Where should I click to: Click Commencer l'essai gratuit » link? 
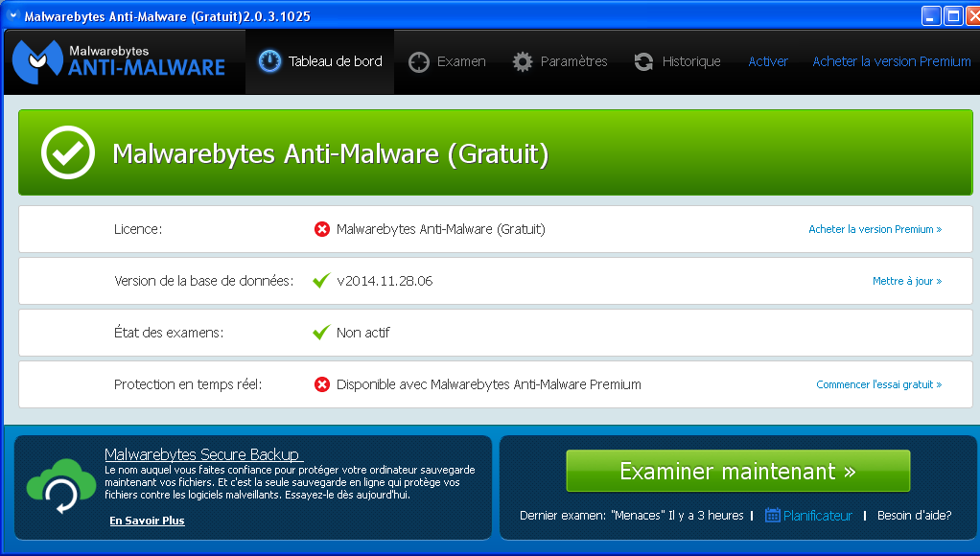878,384
